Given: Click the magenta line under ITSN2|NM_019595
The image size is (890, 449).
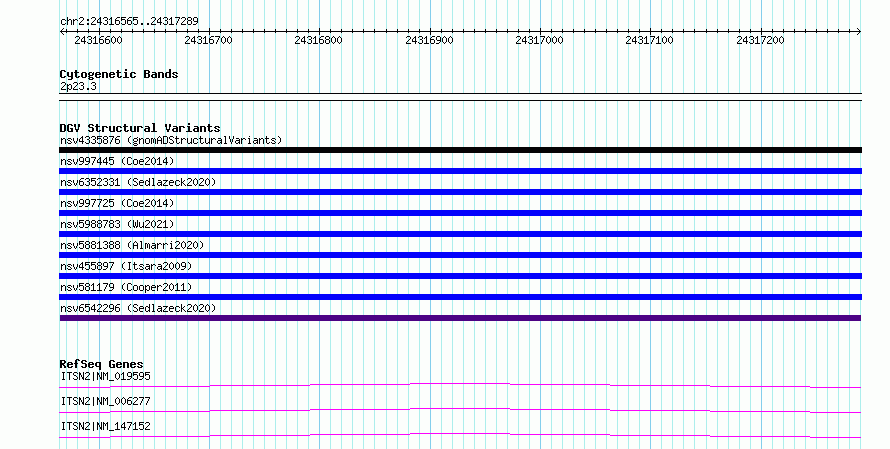Looking at the screenshot, I should (x=460, y=386).
